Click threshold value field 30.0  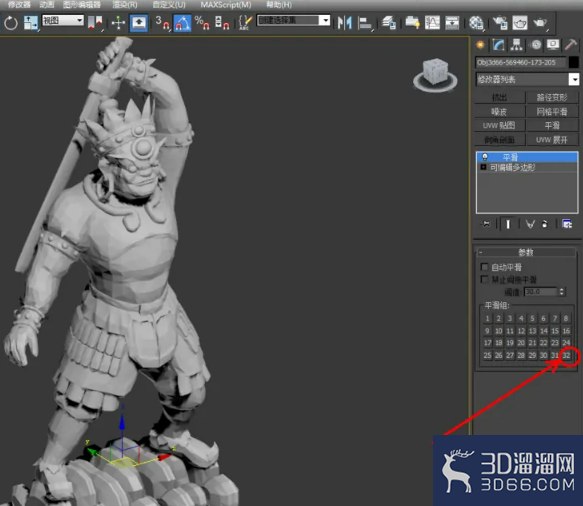coord(541,292)
